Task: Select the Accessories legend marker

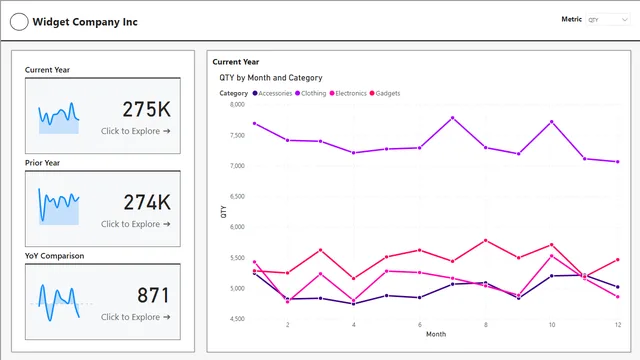Action: click(x=255, y=93)
